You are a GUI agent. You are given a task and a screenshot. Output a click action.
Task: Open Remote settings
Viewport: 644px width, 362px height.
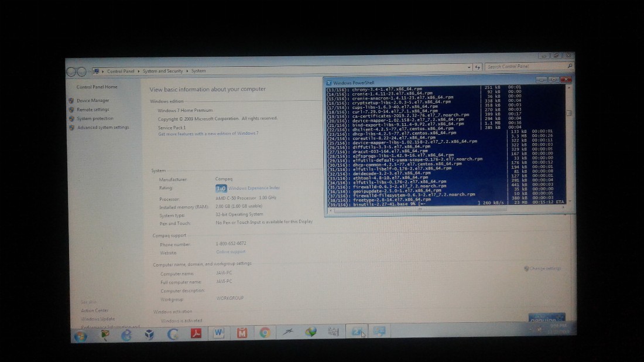coord(93,110)
